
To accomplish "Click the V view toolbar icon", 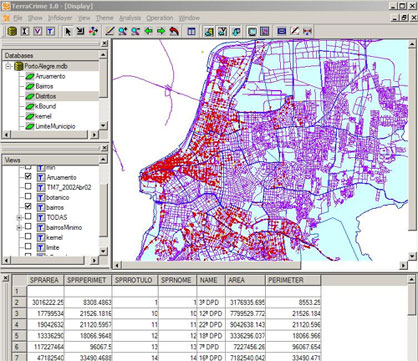I will [x=38, y=31].
